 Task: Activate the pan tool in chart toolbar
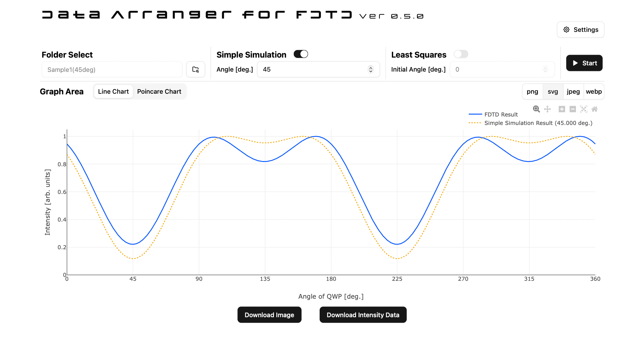tap(548, 109)
